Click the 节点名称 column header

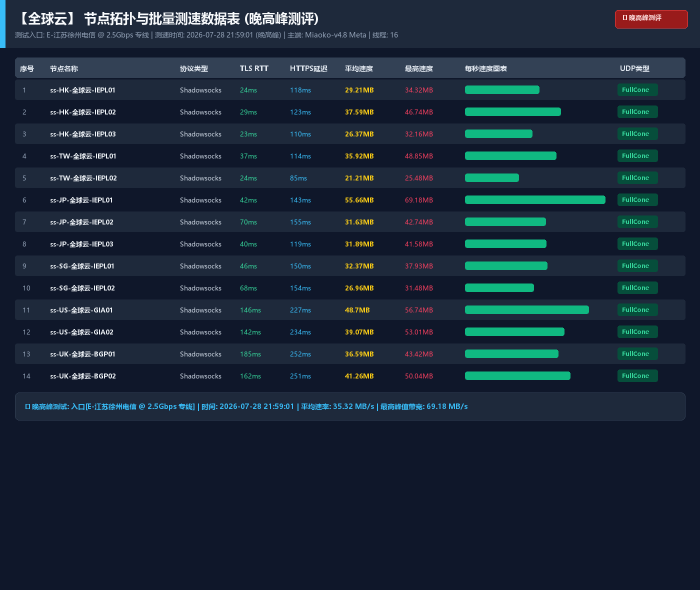[x=64, y=68]
